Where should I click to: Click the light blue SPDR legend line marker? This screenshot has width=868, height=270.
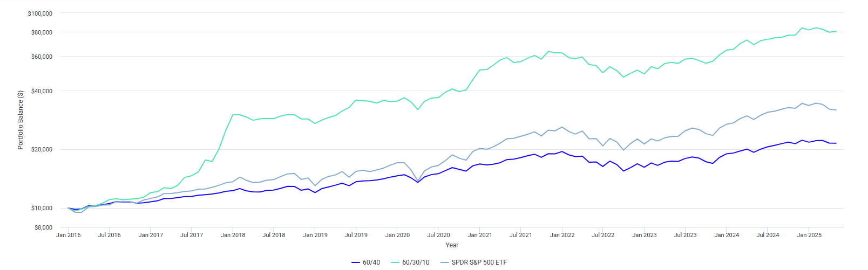pos(445,262)
